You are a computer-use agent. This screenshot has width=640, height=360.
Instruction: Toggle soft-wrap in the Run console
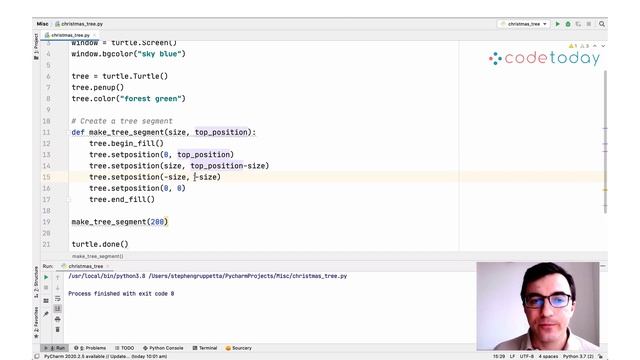tap(58, 298)
